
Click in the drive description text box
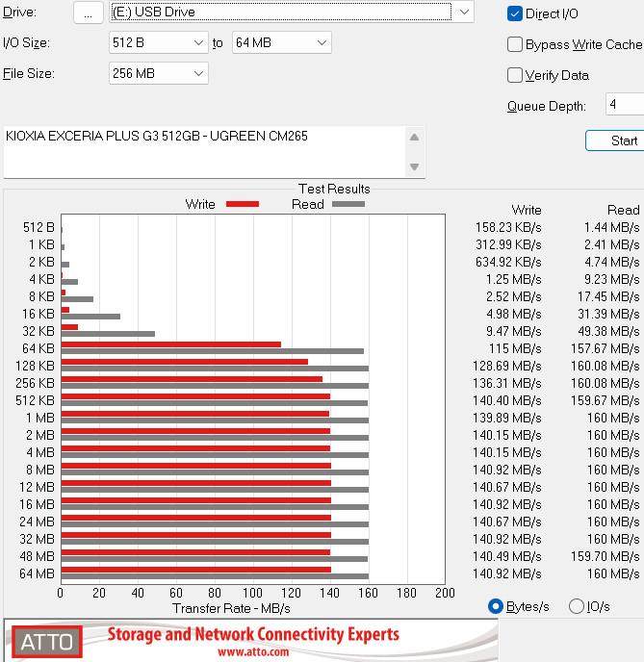click(202, 151)
